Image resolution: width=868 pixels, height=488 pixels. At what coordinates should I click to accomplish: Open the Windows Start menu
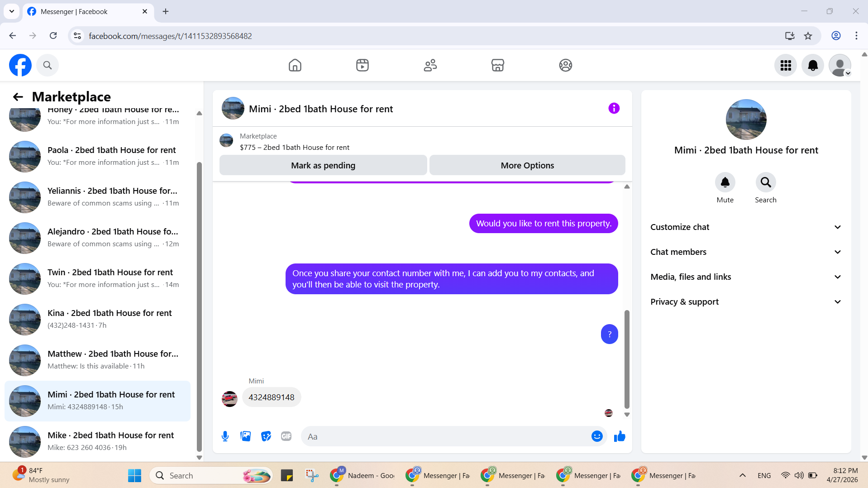pyautogui.click(x=134, y=475)
